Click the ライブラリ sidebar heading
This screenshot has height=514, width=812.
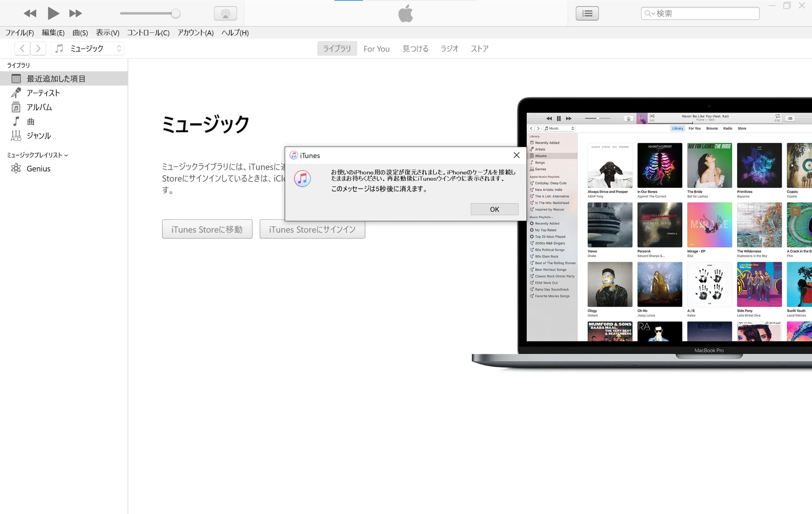18,65
